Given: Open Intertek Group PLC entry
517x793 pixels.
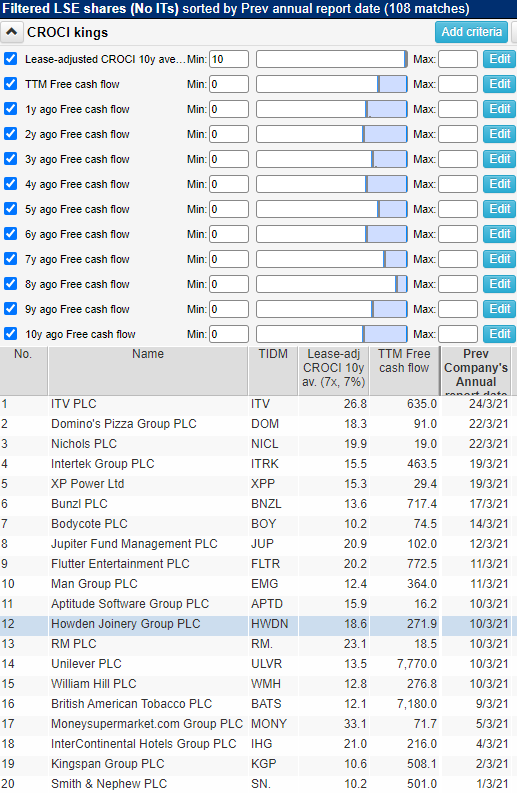Looking at the screenshot, I should [256, 464].
